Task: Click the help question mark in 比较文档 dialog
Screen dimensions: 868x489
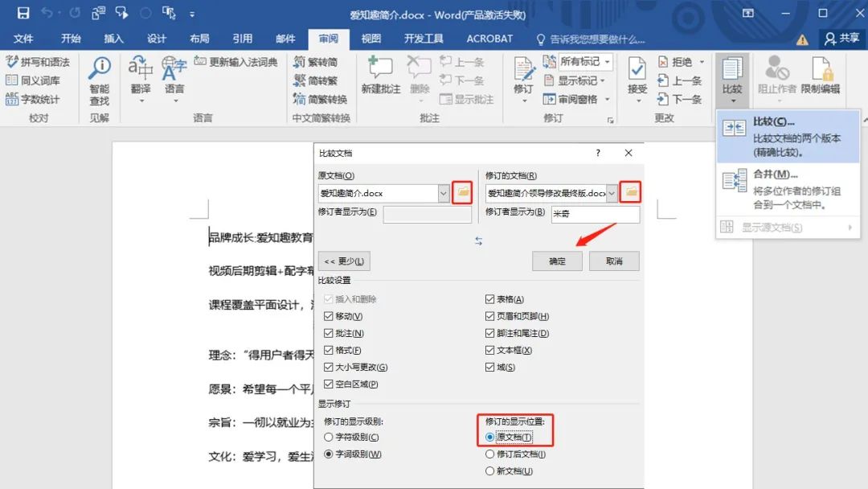Action: coord(598,153)
